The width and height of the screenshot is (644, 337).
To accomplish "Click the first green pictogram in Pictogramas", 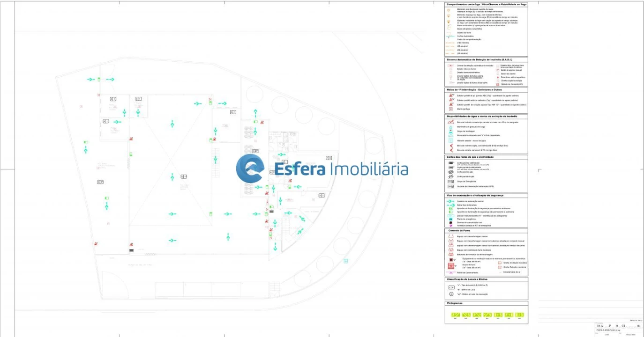I will coord(454,315).
